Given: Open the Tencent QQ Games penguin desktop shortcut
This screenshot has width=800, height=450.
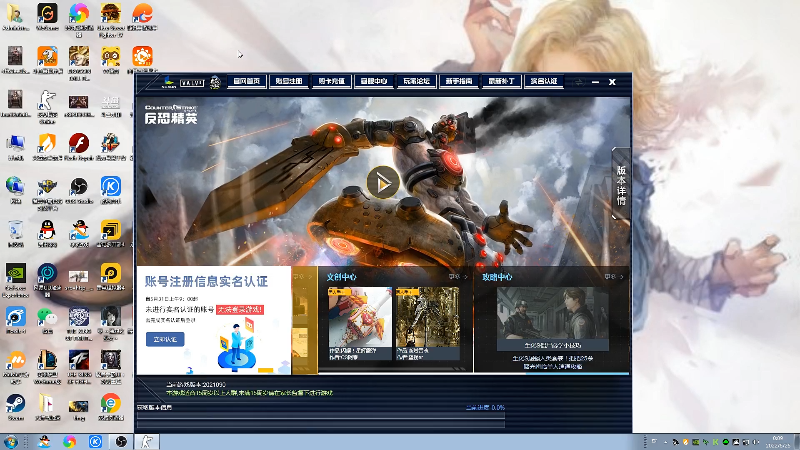Looking at the screenshot, I should coord(79,234).
